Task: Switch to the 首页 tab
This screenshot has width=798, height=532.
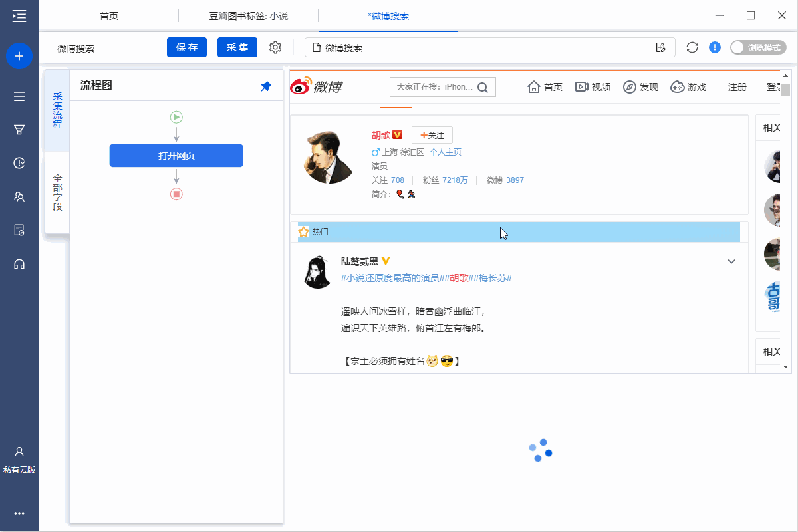Action: (x=109, y=16)
